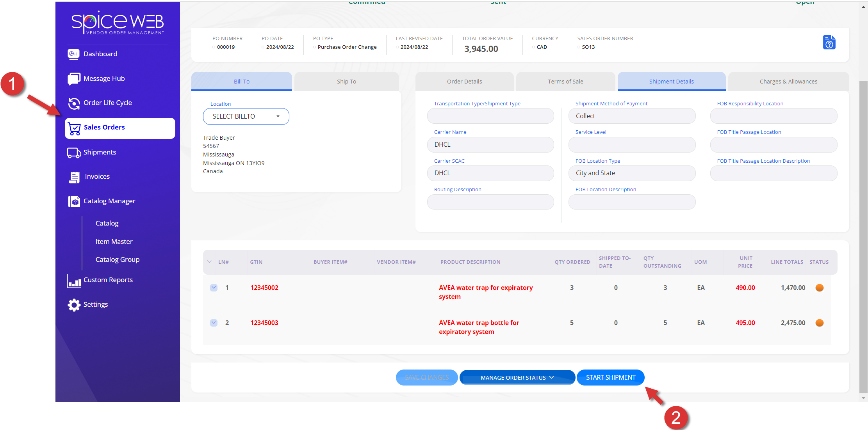Viewport: 868px width, 430px height.
Task: Click the Custom Reports chart icon
Action: pos(74,281)
